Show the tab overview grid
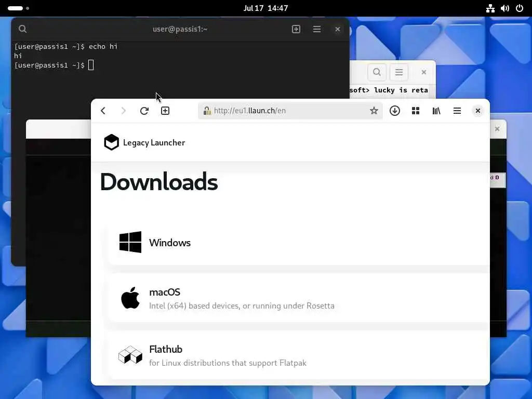The width and height of the screenshot is (532, 399). point(416,111)
